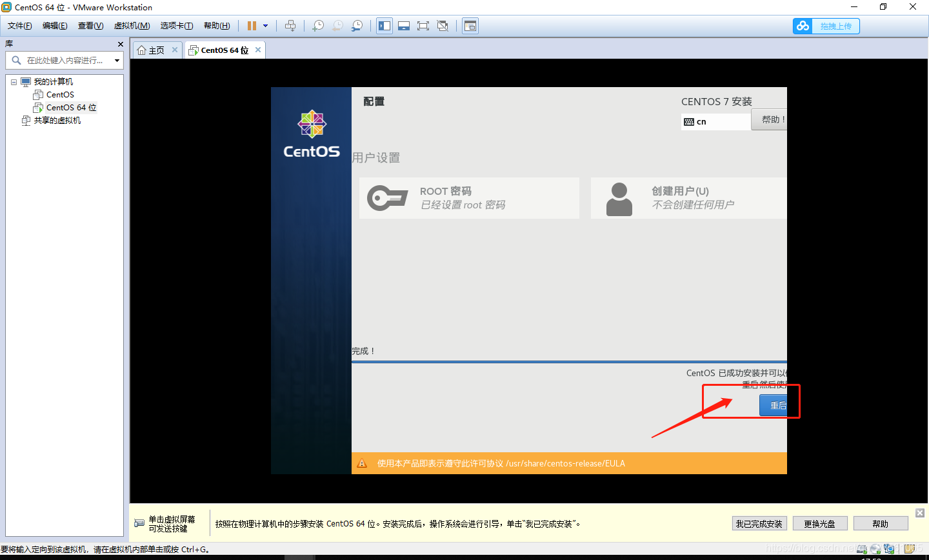
Task: Click the bottom bar 帮助 button
Action: click(881, 524)
